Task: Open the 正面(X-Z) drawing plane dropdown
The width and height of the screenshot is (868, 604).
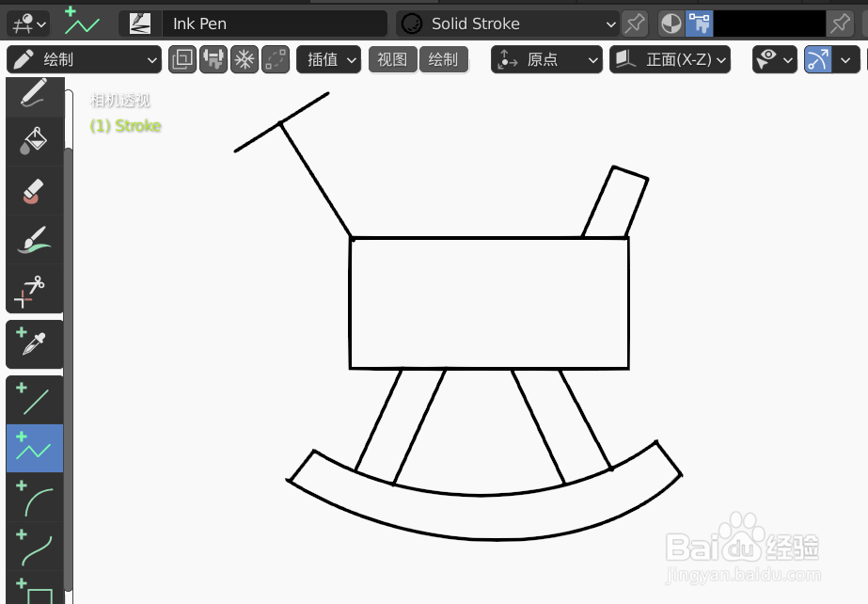Action: pos(670,58)
